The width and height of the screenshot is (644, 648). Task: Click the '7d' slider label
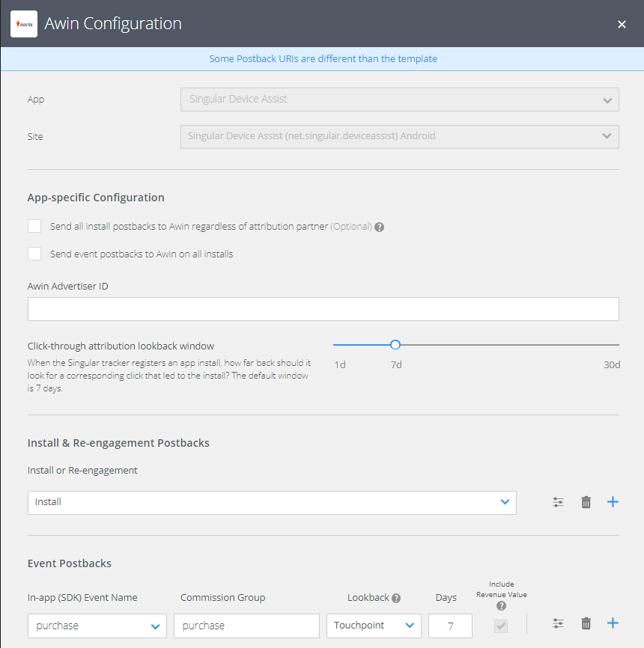pyautogui.click(x=396, y=365)
